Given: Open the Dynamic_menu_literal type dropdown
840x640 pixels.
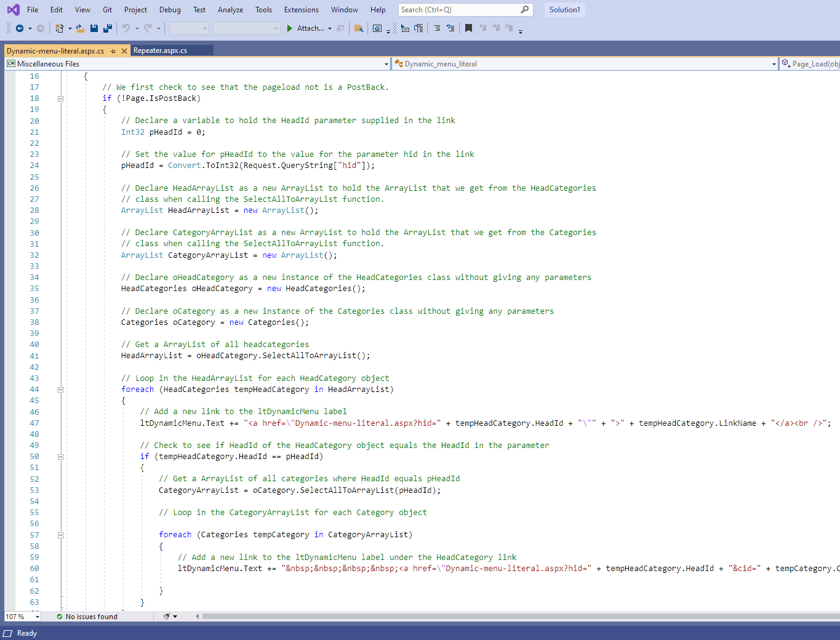Looking at the screenshot, I should pos(774,64).
